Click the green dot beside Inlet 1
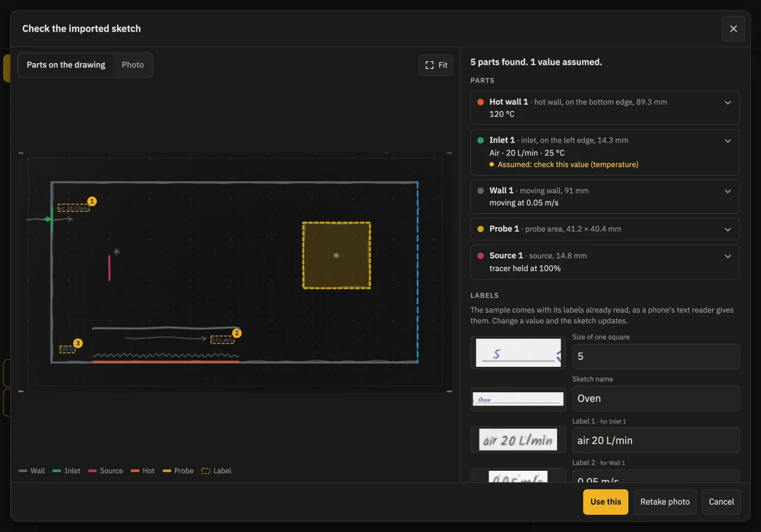This screenshot has width=761, height=532. click(x=480, y=141)
